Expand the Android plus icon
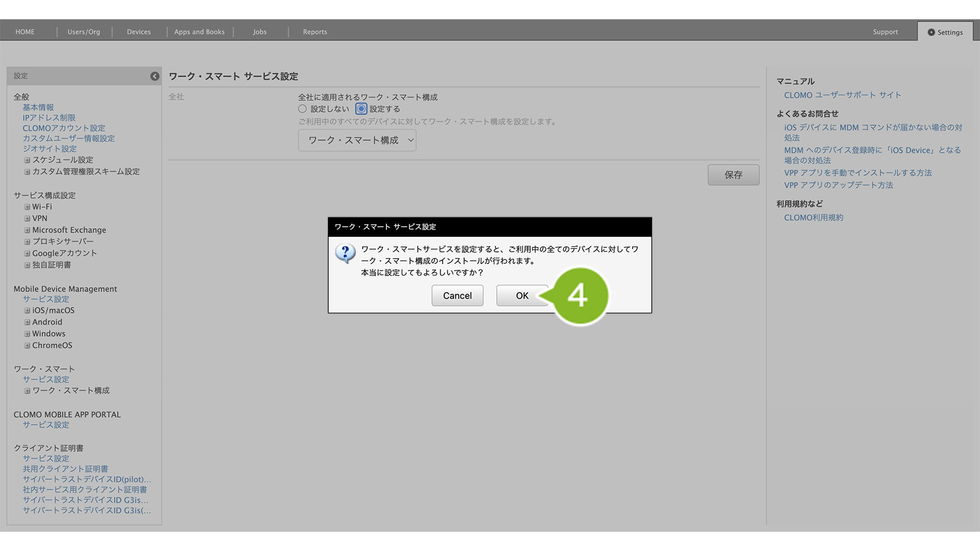Viewport: 980px width, 551px height. tap(27, 322)
